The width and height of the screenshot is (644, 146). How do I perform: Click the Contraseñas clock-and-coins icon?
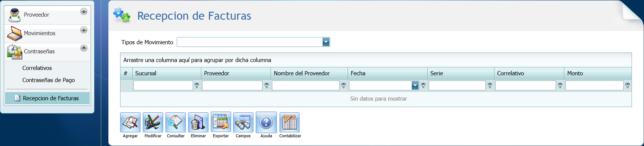coord(14,52)
